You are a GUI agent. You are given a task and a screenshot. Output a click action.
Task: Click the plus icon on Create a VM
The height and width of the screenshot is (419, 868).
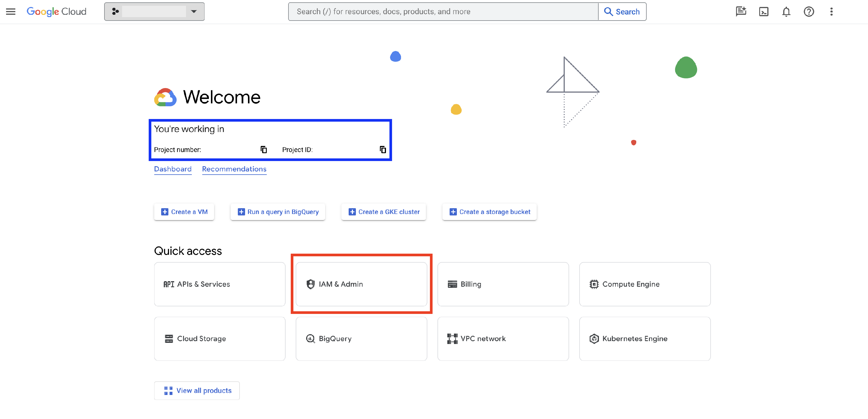click(x=164, y=211)
